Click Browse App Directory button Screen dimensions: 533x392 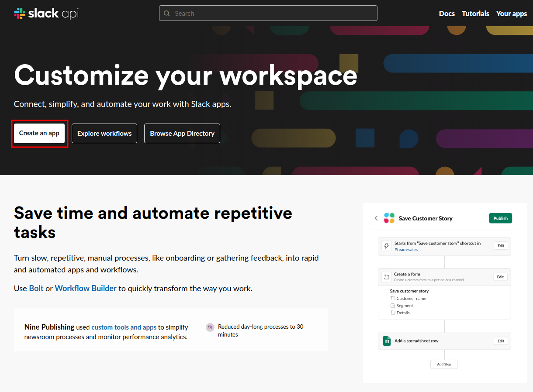182,134
